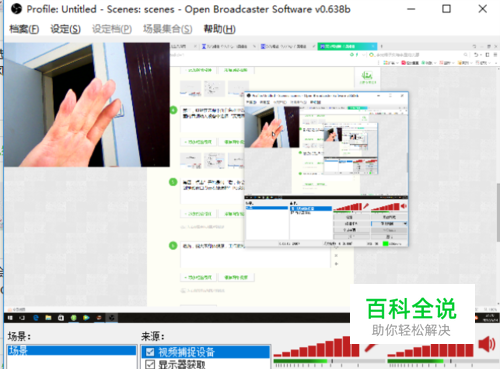Select the 视频捕捉设备 source row

pyautogui.click(x=206, y=352)
